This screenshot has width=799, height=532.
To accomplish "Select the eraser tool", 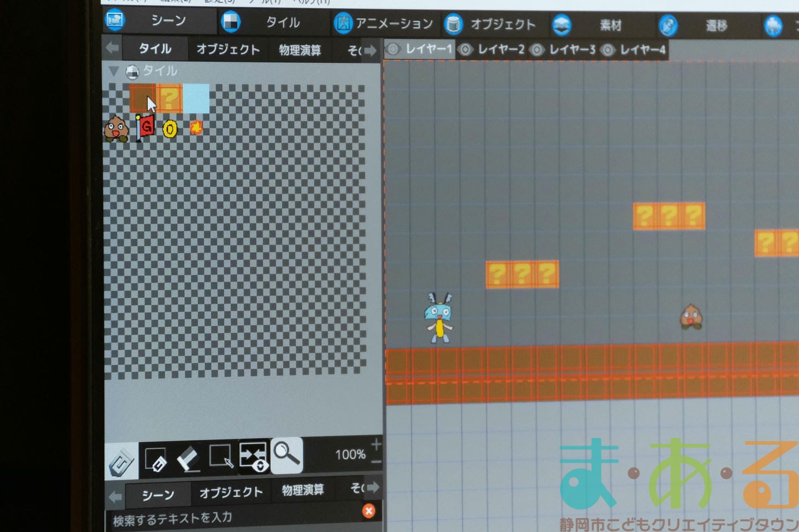I will coord(188,459).
